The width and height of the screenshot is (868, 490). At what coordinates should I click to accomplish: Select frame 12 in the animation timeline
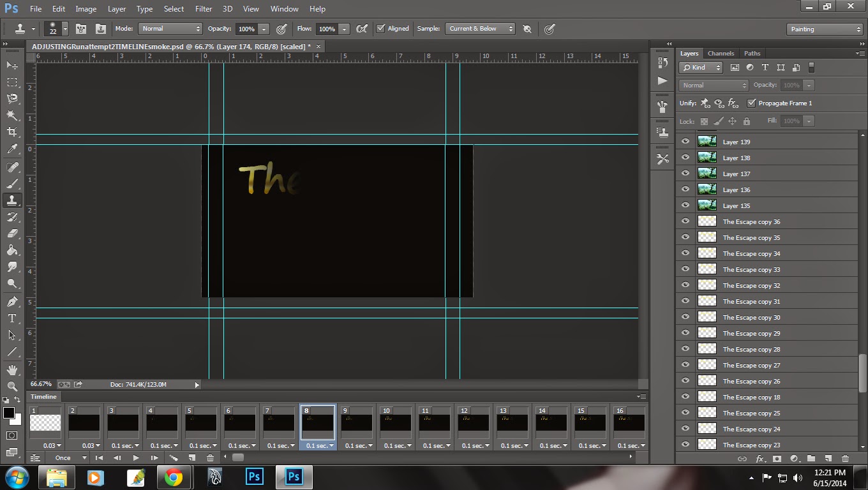click(474, 423)
